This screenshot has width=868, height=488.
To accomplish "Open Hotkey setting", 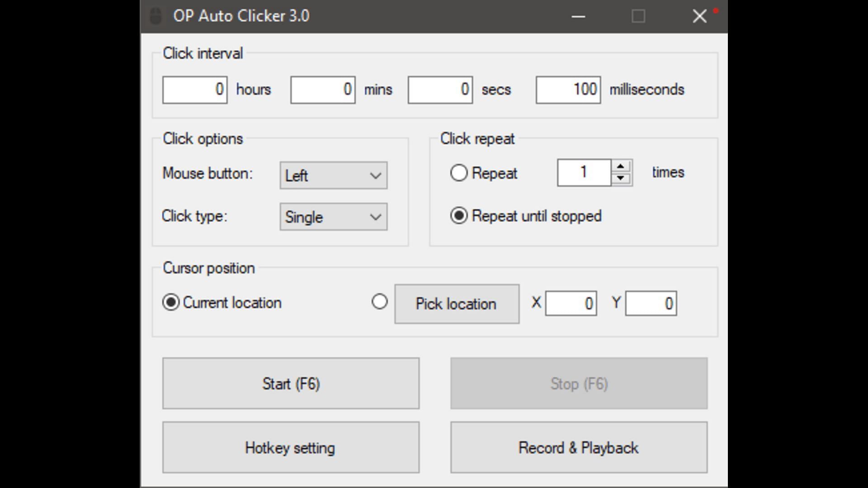I will 291,448.
